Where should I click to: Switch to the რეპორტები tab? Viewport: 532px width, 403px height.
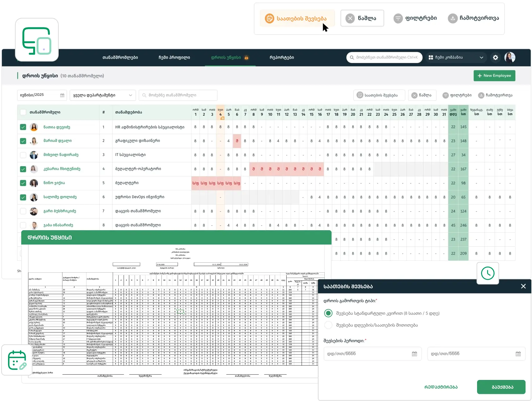(x=282, y=57)
